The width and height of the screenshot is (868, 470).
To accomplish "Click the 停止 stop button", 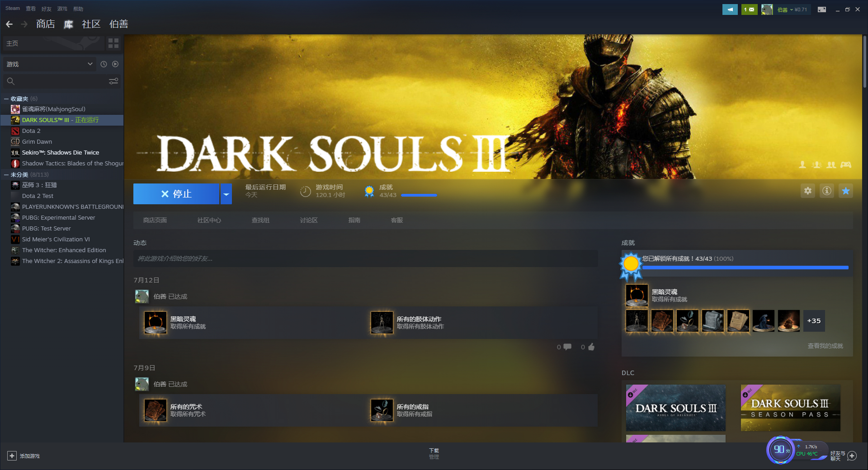I will click(176, 194).
